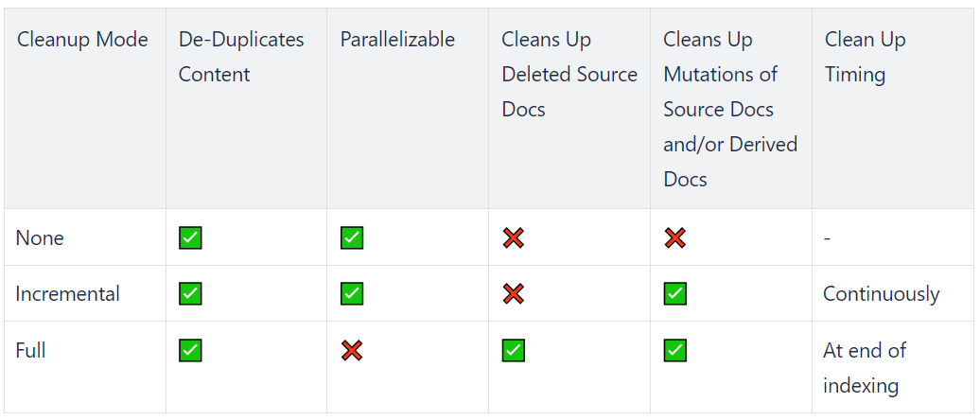Click the green check for Full De-Duplicates Content
The height and width of the screenshot is (420, 980).
190,351
